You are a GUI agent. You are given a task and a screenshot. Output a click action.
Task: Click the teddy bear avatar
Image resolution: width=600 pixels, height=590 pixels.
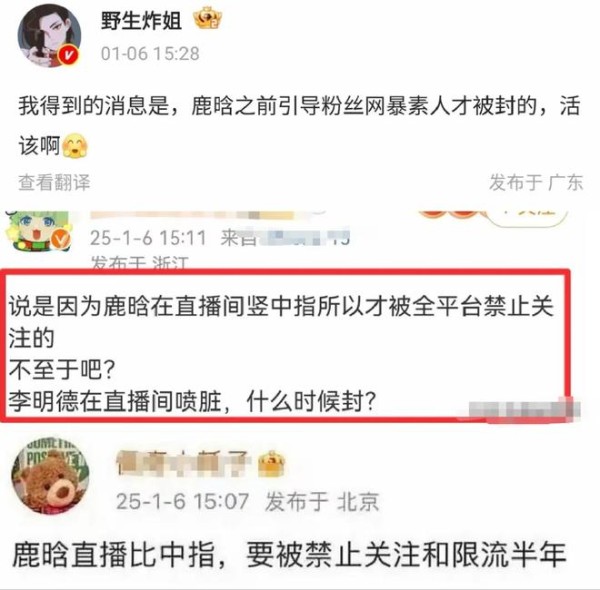coord(50,476)
